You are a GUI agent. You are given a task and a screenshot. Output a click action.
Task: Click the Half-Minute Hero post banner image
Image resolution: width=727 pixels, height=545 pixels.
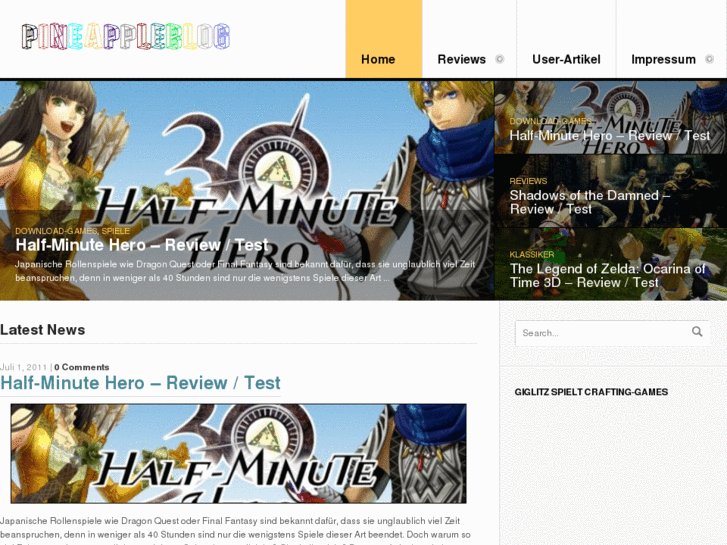[x=238, y=454]
